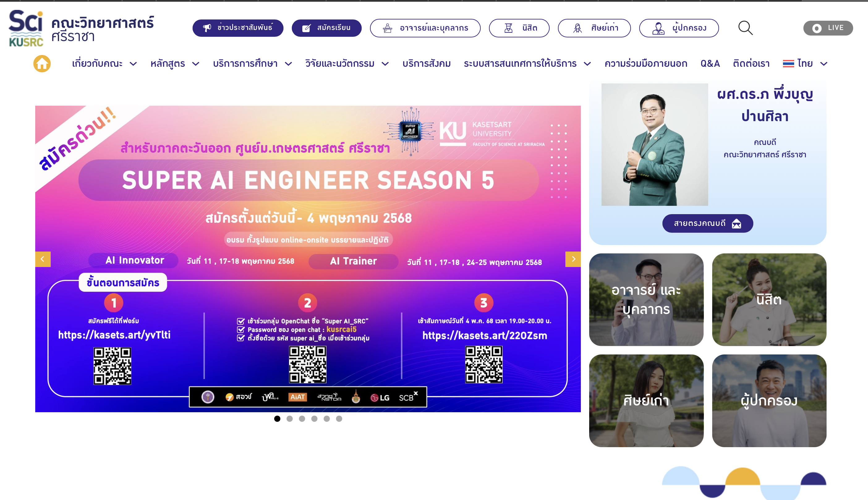Click the https://kasets.art/220Zsm link text

pos(484,336)
